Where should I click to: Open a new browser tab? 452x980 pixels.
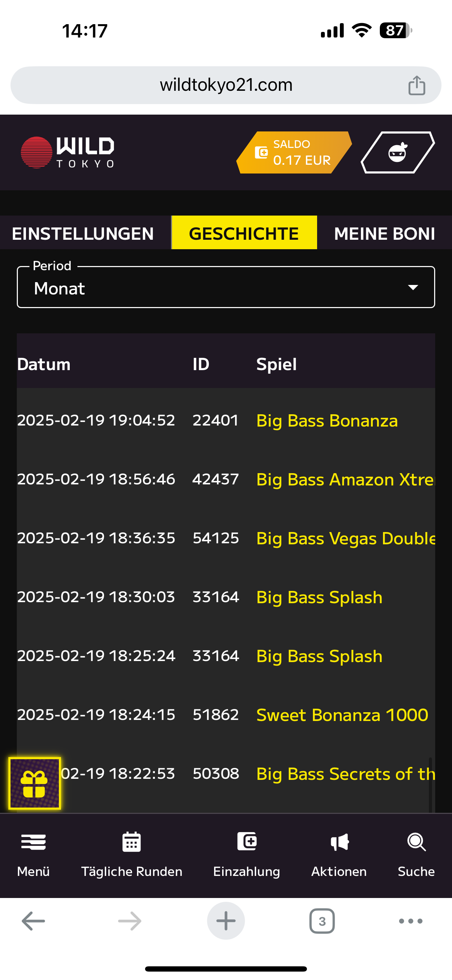click(x=226, y=921)
